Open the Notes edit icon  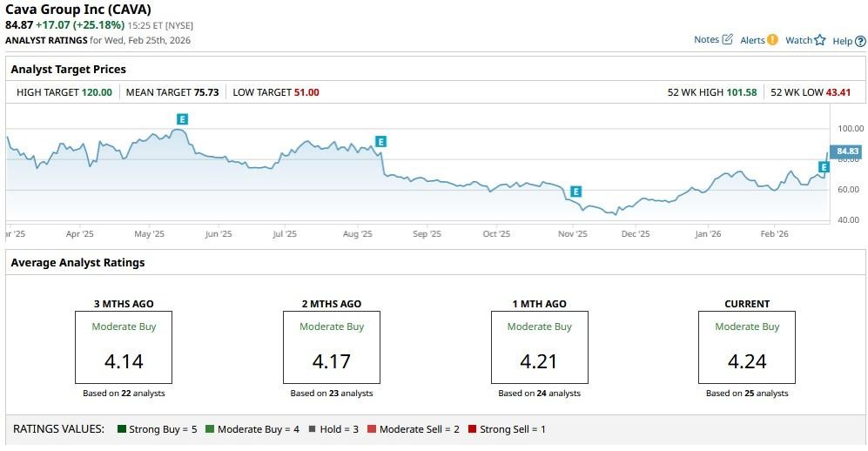click(x=727, y=40)
